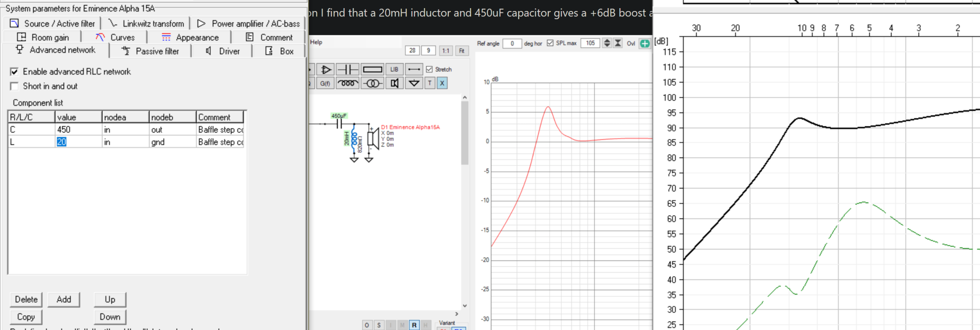Viewport: 980px width, 330px height.
Task: Select the wire connection tool
Action: 414,69
